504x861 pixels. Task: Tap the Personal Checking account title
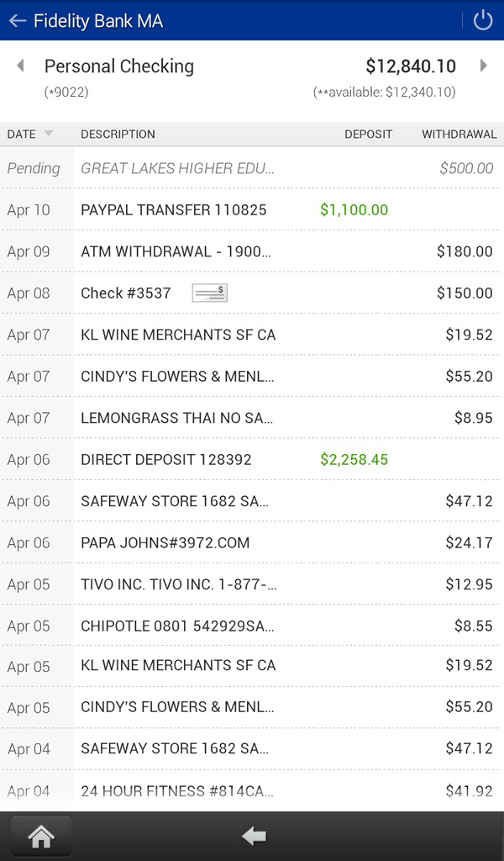coord(119,66)
